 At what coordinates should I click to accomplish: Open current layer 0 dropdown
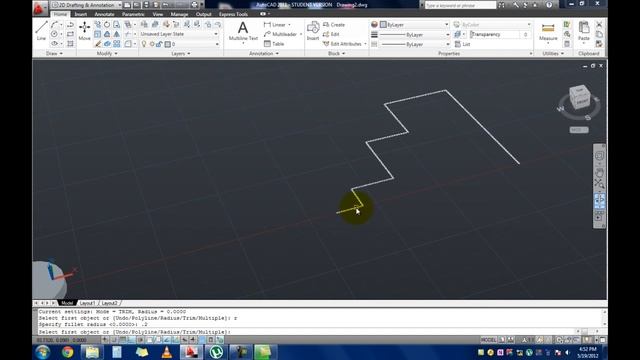coord(179,44)
